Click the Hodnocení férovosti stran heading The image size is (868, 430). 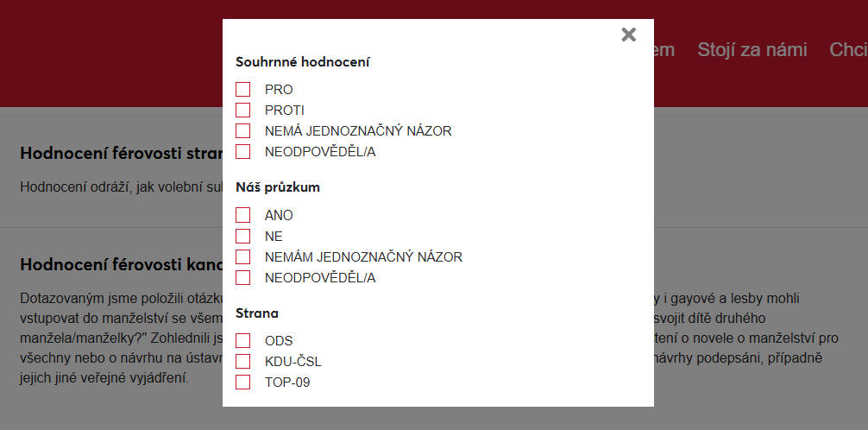tap(121, 155)
